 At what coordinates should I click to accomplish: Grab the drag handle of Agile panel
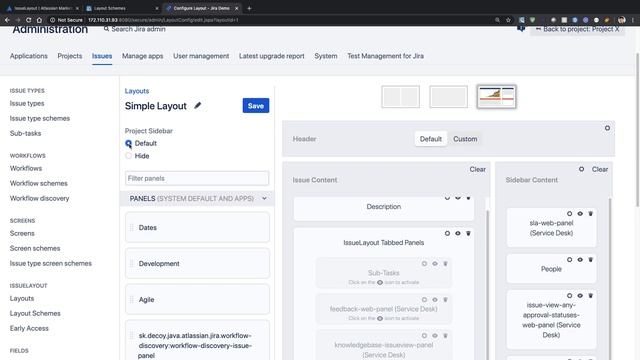pos(131,300)
